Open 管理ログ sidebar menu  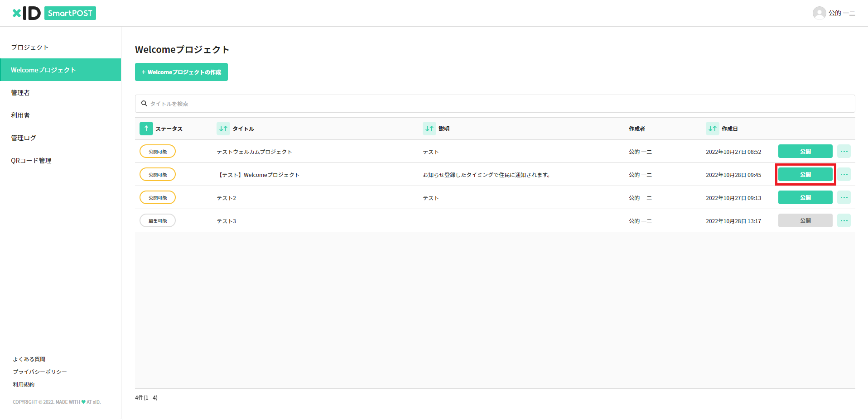tap(61, 138)
